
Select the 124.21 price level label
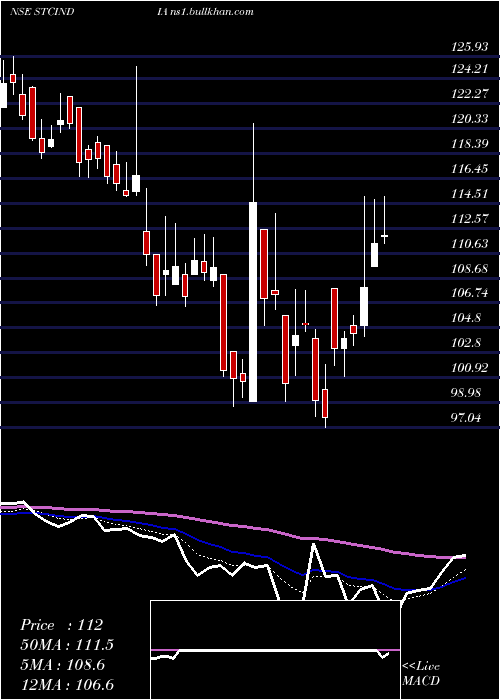point(469,69)
